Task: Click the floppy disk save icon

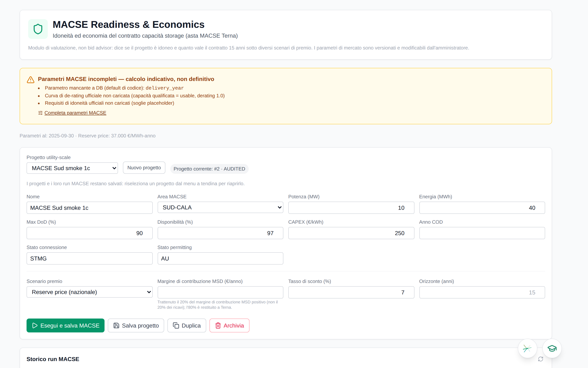Action: click(116, 325)
